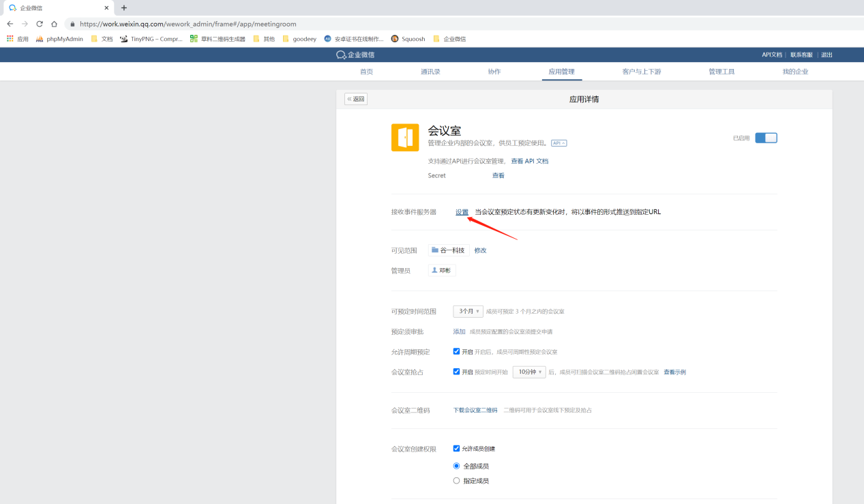Open the 3个月 booking range dropdown
Image resolution: width=864 pixels, height=504 pixels.
coord(468,310)
